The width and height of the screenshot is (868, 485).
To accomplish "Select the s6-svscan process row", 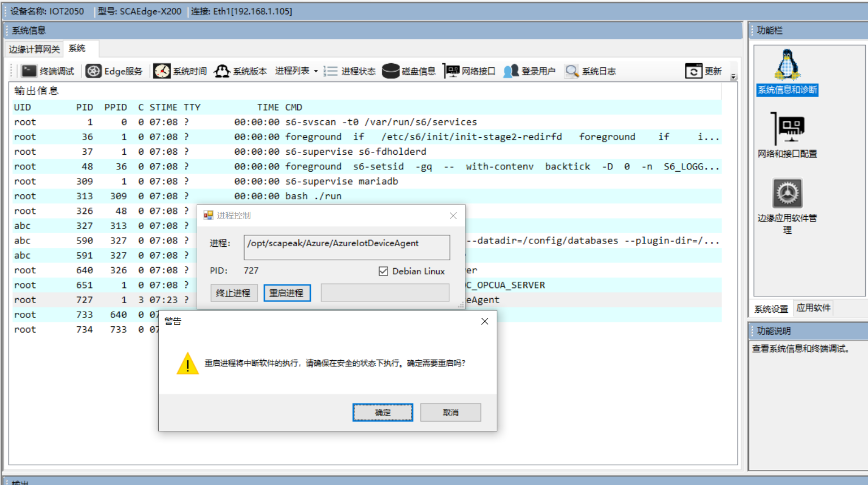I will [x=367, y=122].
